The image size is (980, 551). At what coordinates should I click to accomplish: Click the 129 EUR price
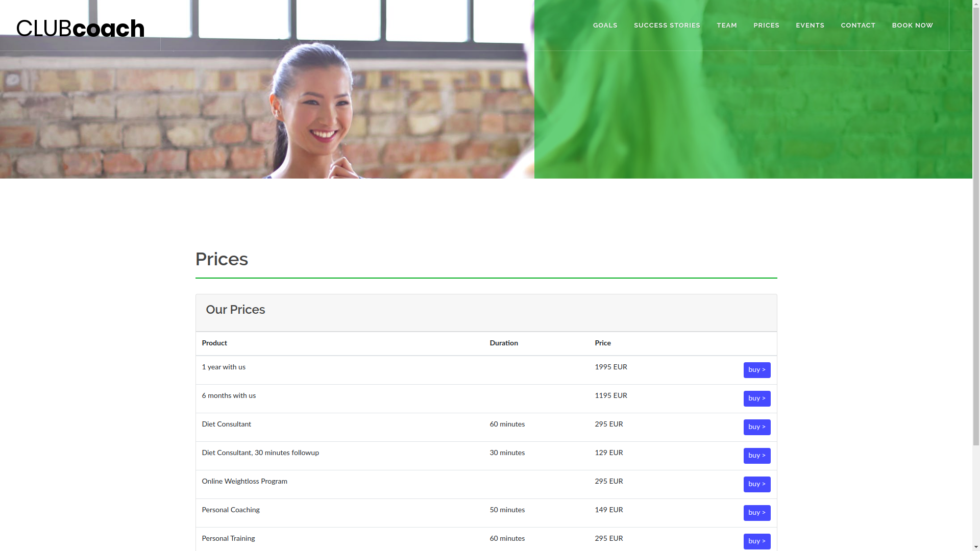608,453
